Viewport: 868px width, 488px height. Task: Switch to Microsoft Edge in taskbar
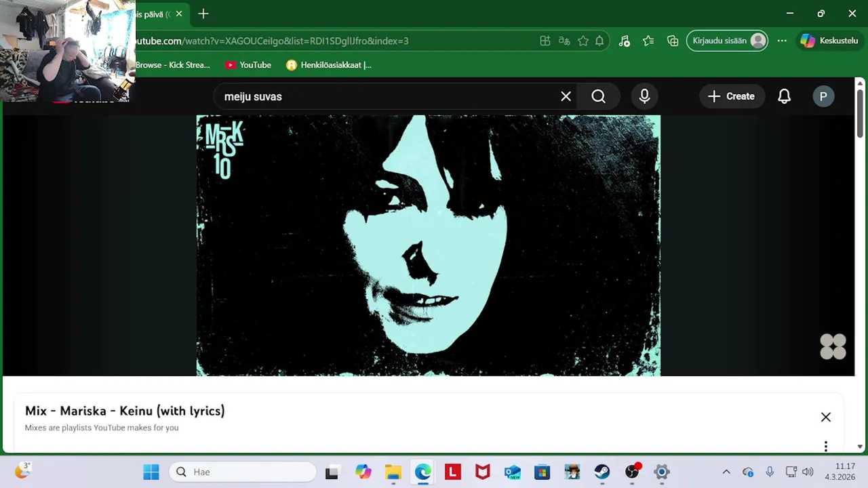coord(423,472)
